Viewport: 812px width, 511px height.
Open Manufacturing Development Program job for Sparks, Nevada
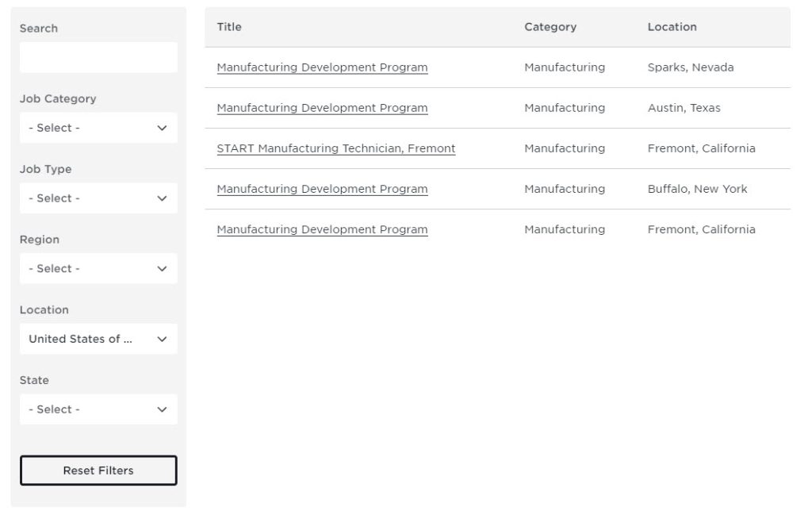coord(322,67)
